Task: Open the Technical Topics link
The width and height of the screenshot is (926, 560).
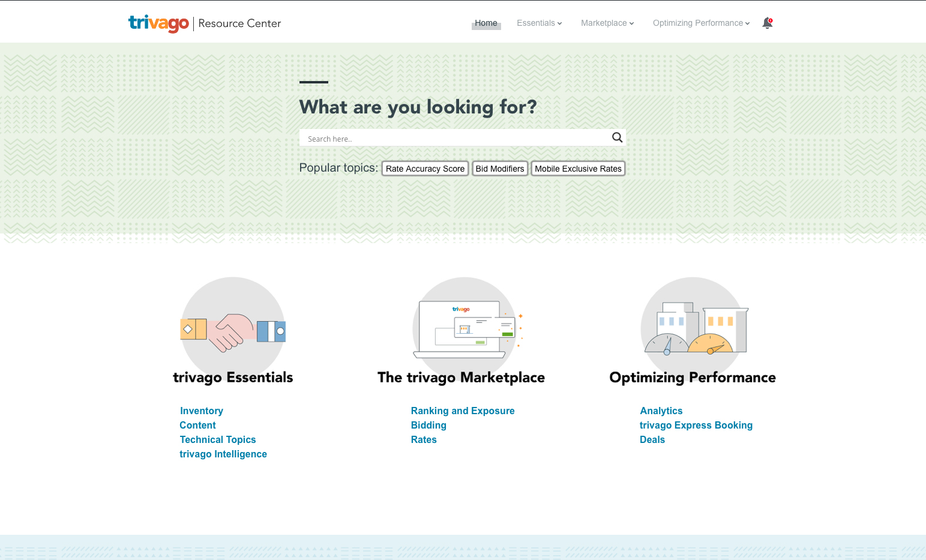Action: 218,439
